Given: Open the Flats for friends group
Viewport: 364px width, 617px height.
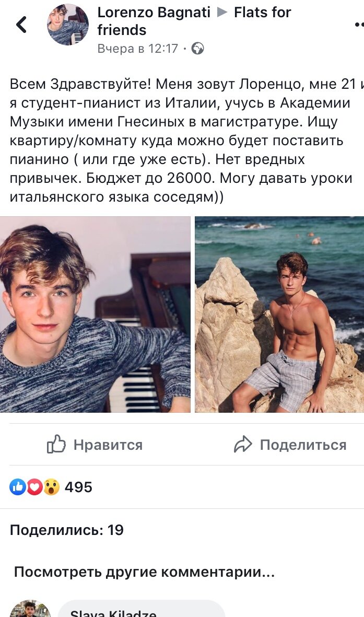Looking at the screenshot, I should [x=194, y=21].
